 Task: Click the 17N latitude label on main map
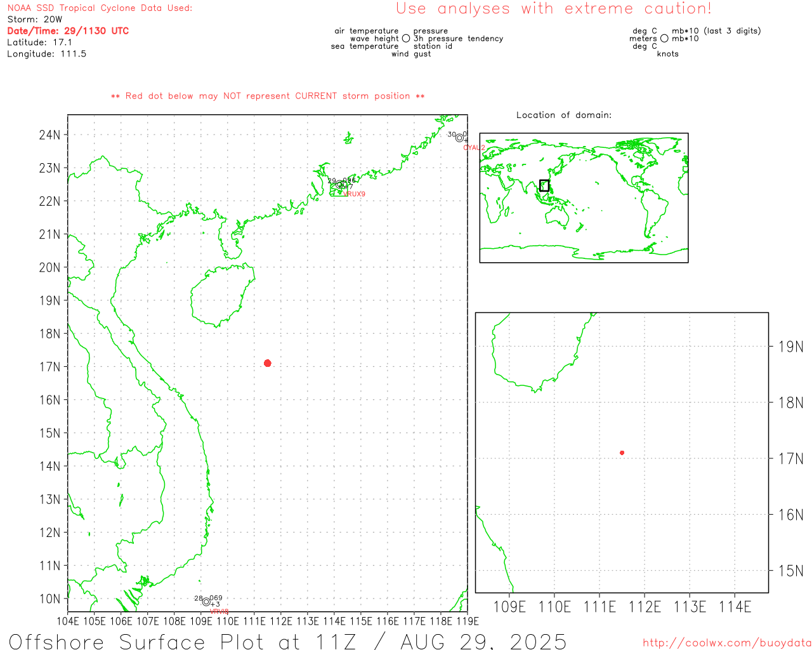coord(49,366)
